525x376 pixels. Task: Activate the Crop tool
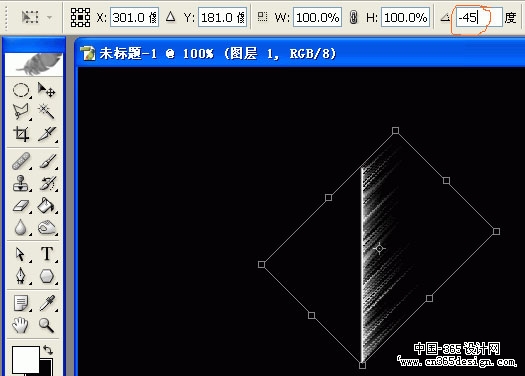21,134
